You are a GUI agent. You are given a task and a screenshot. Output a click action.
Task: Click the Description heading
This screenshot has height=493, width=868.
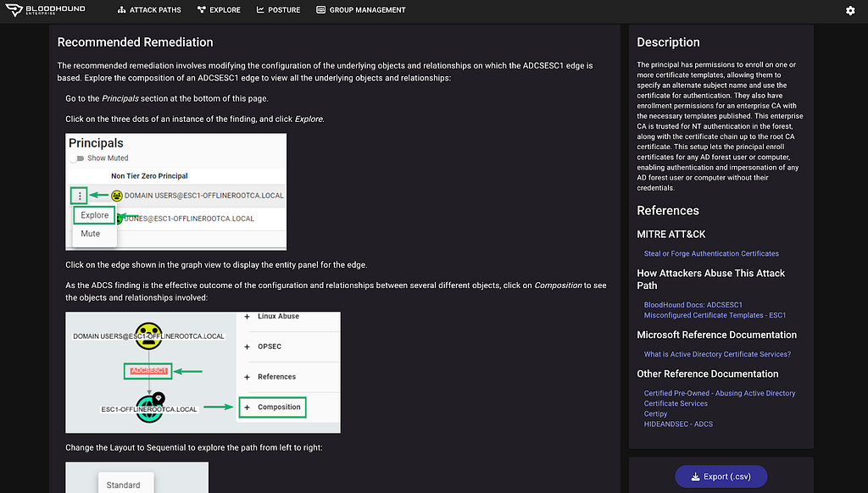tap(668, 42)
